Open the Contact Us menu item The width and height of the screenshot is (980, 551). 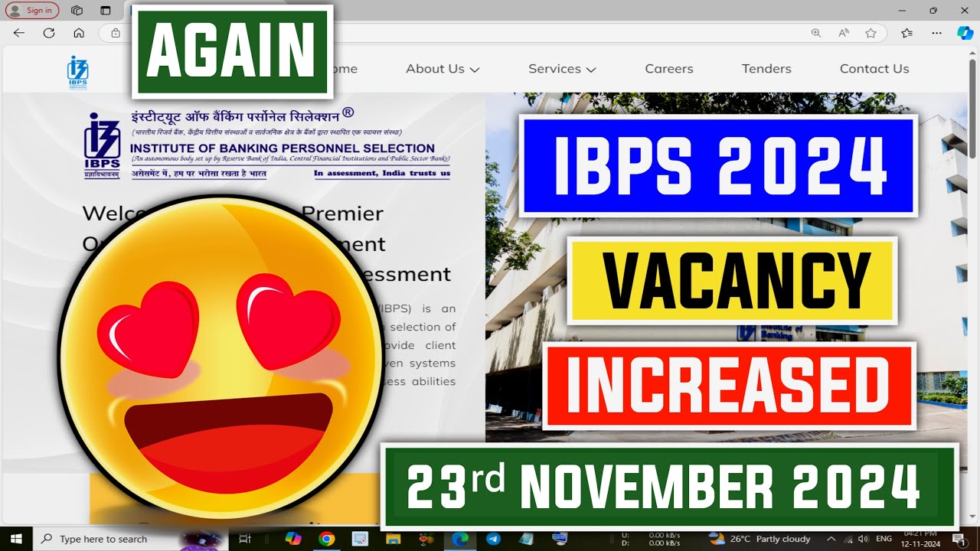[x=874, y=69]
